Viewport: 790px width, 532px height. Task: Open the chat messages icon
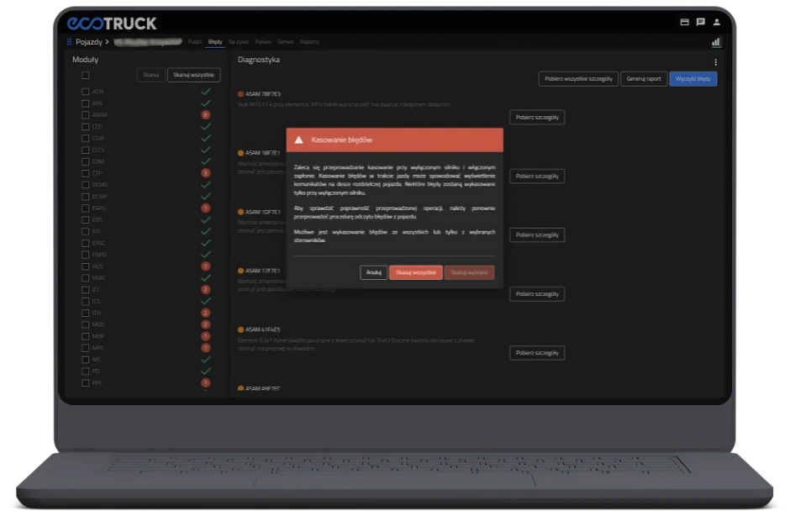coord(701,23)
